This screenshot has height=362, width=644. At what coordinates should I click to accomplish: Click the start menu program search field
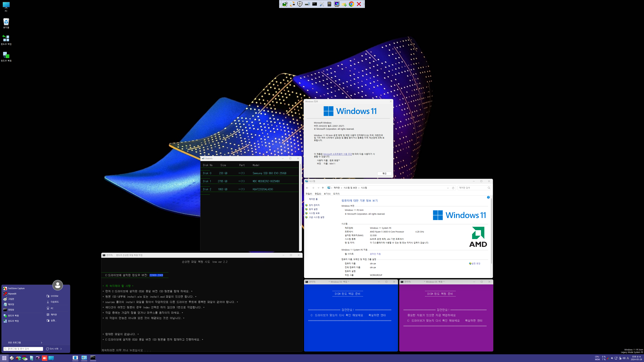tap(23, 349)
